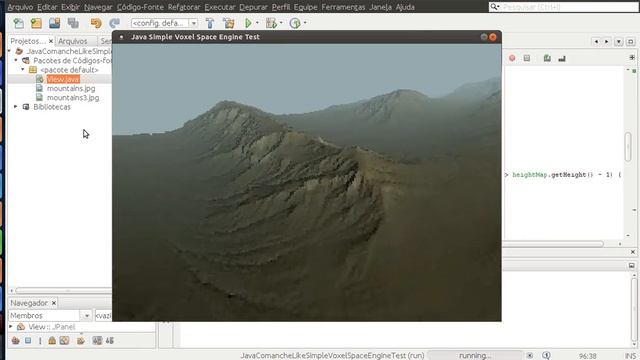Screen dimensions: 640x360
Task: Open the Membros dropdown in Navigator
Action: coord(87,316)
